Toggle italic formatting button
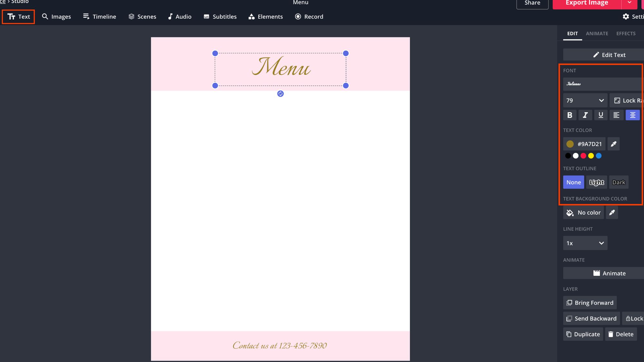 [585, 115]
